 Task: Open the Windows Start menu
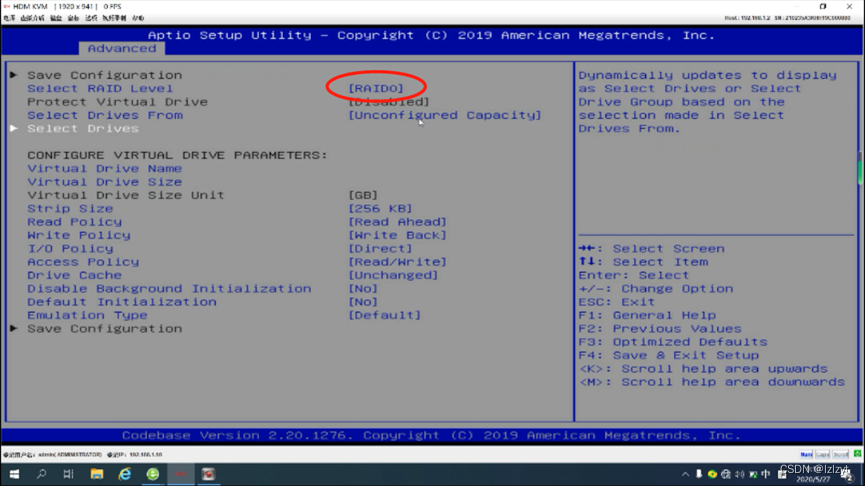[x=14, y=474]
